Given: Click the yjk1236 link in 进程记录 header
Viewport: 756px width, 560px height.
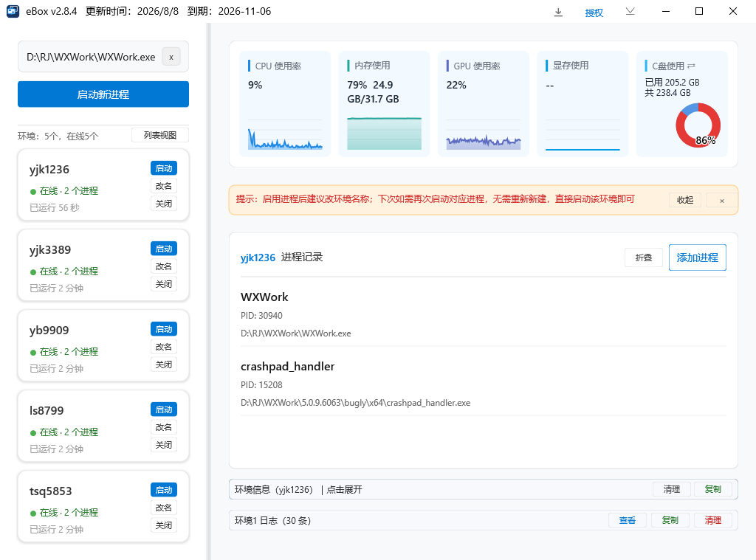Looking at the screenshot, I should point(258,257).
